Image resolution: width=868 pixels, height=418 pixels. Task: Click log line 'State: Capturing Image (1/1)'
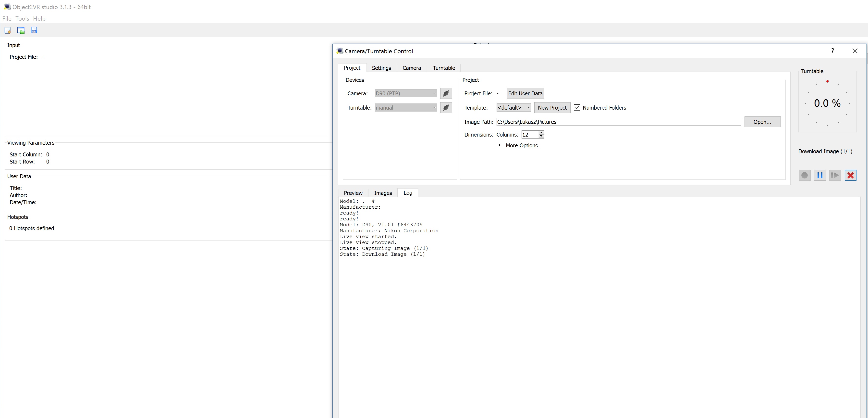[x=384, y=248]
